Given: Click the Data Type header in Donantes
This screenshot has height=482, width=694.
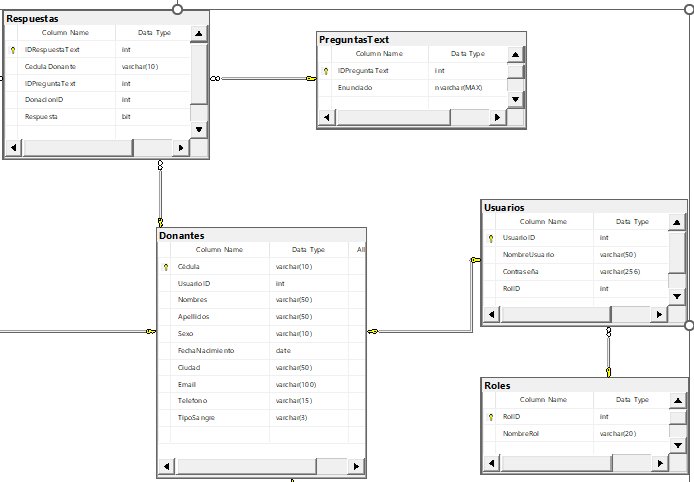Looking at the screenshot, I should tap(308, 250).
